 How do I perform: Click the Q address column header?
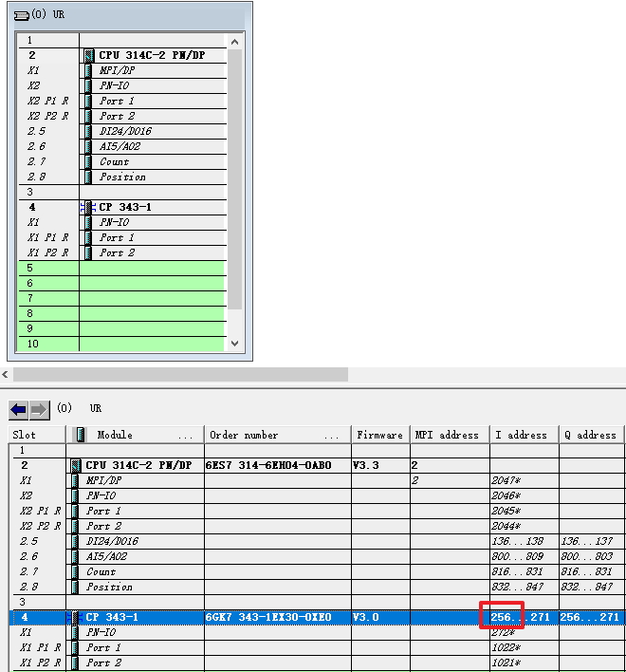click(591, 435)
